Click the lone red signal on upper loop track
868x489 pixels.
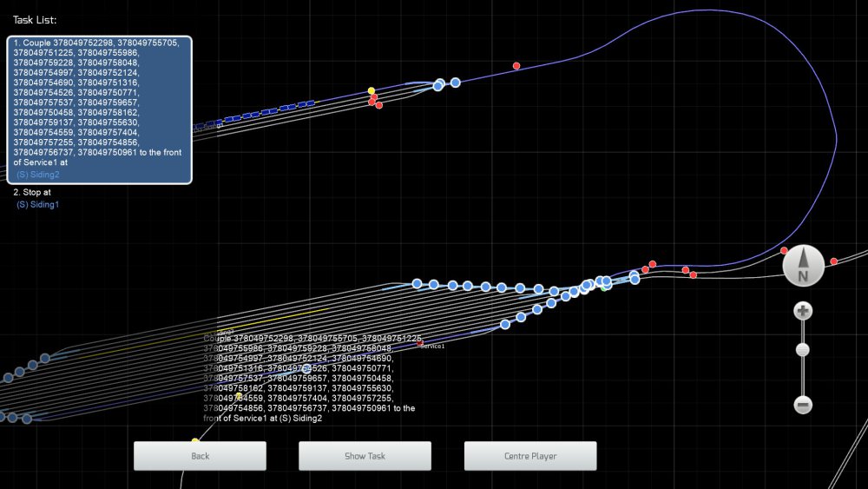click(x=516, y=66)
